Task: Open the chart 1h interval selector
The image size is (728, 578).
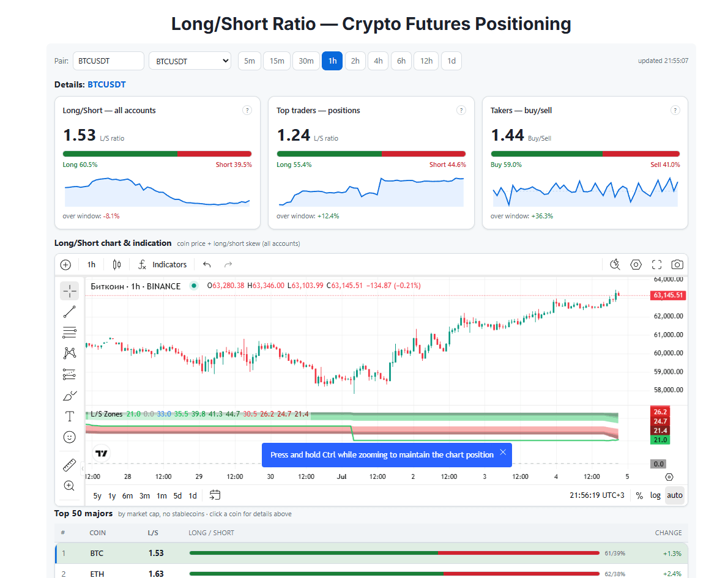Action: 92,265
